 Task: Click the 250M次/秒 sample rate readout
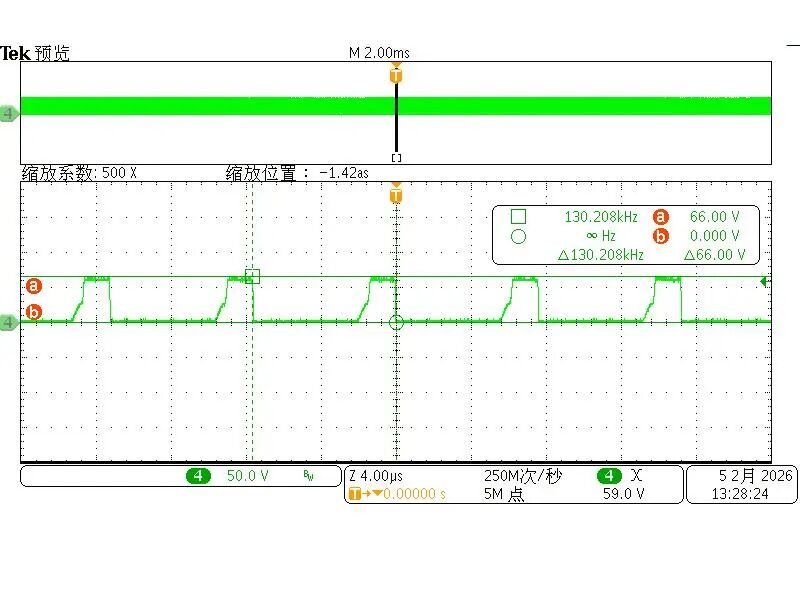coord(523,476)
